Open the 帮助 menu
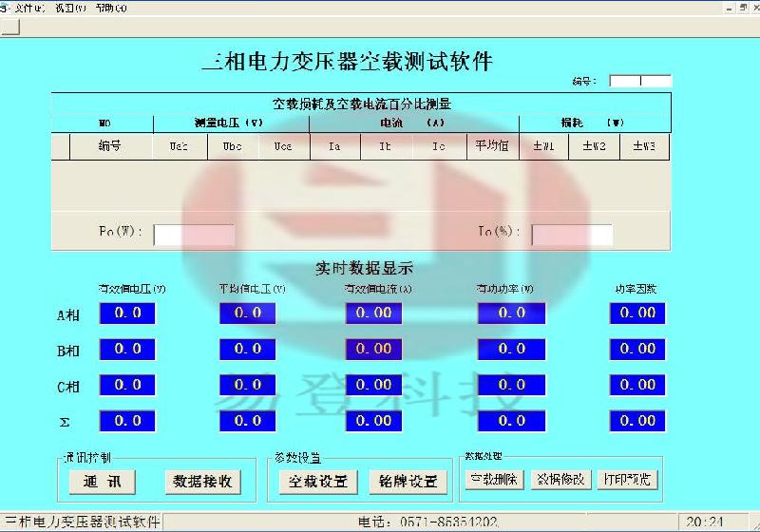This screenshot has height=532, width=760. point(111,9)
